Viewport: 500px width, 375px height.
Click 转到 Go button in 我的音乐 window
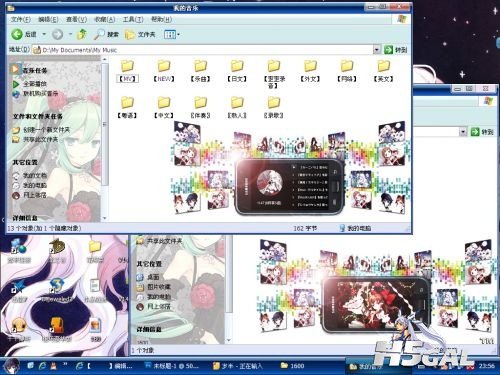396,50
